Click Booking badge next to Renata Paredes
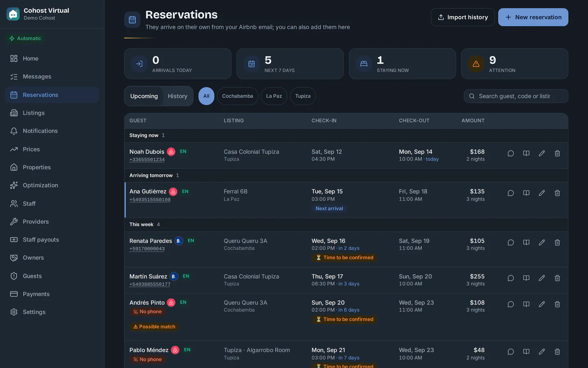Image resolution: width=588 pixels, height=368 pixels. point(179,241)
